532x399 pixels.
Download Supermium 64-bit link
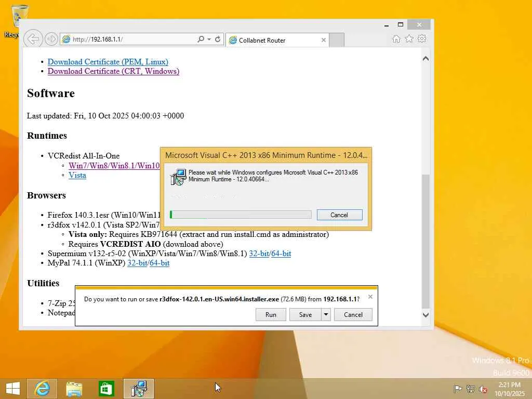point(281,254)
